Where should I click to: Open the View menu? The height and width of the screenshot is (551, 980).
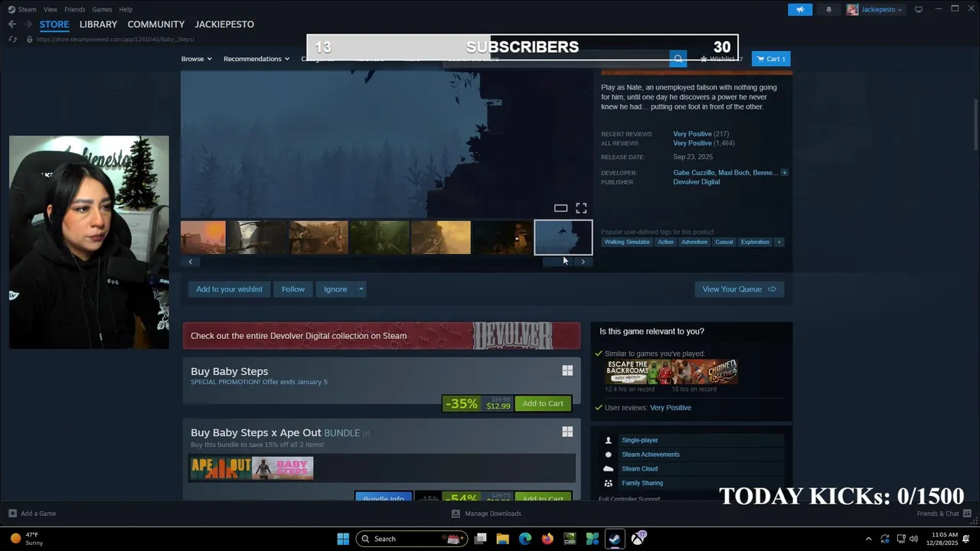click(x=51, y=9)
